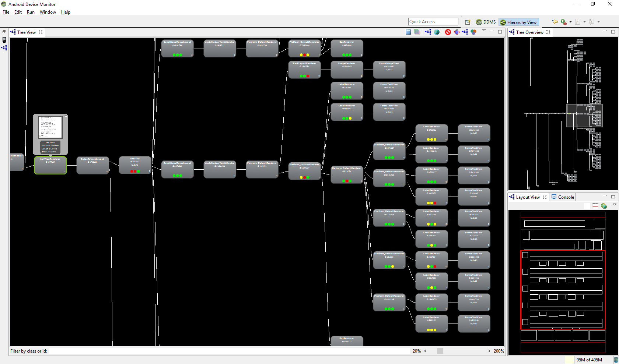
Task: Click the left arrow of the zoom slider
Action: point(426,351)
